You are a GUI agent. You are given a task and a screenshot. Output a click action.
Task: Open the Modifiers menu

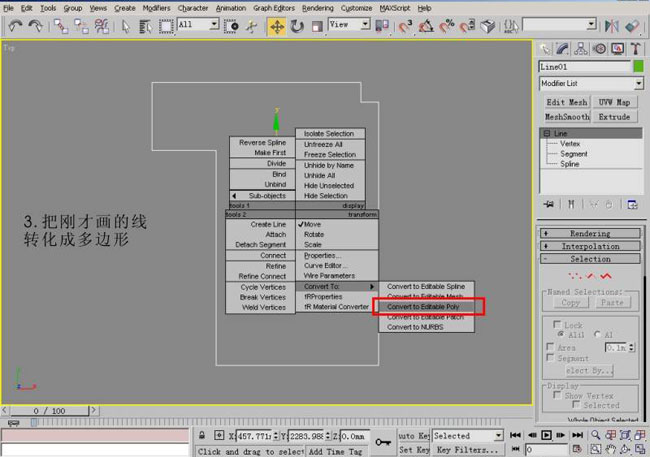(x=156, y=8)
